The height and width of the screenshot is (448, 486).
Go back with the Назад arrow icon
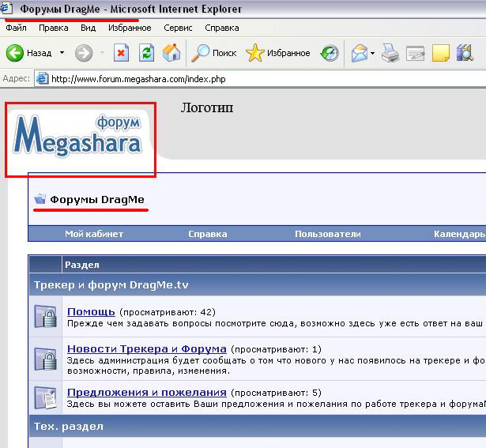14,53
